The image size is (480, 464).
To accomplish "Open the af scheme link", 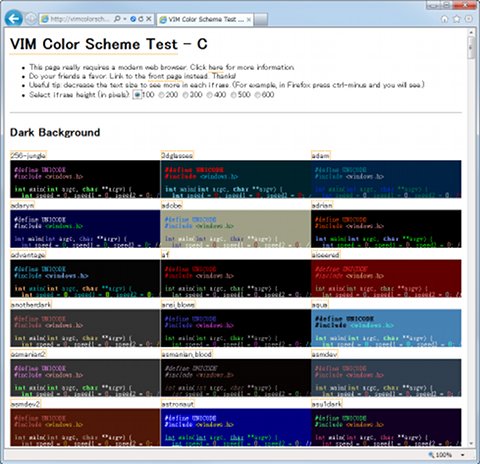I will [x=165, y=255].
